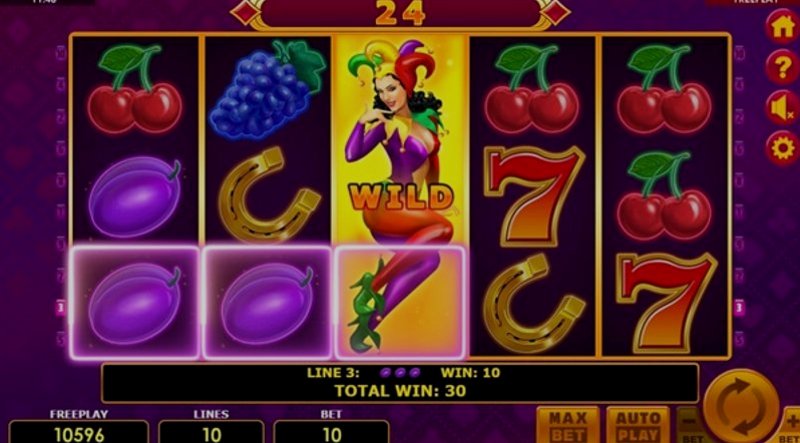
Task: Click the AUTO PLAY button
Action: point(638,425)
